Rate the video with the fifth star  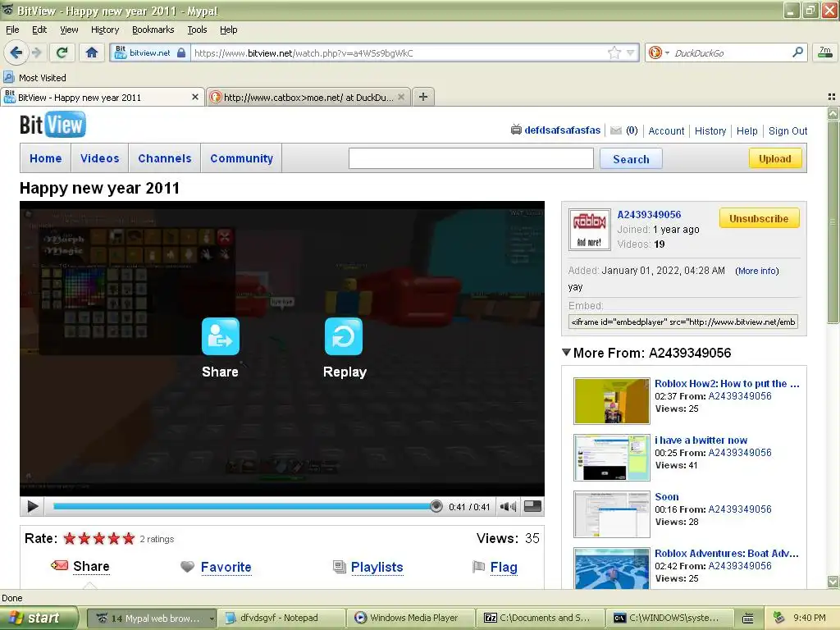pyautogui.click(x=129, y=538)
